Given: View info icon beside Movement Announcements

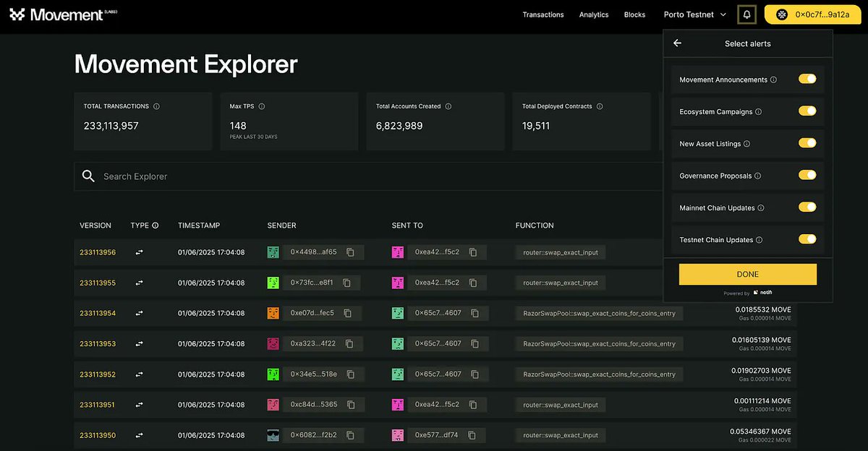Looking at the screenshot, I should [x=773, y=80].
